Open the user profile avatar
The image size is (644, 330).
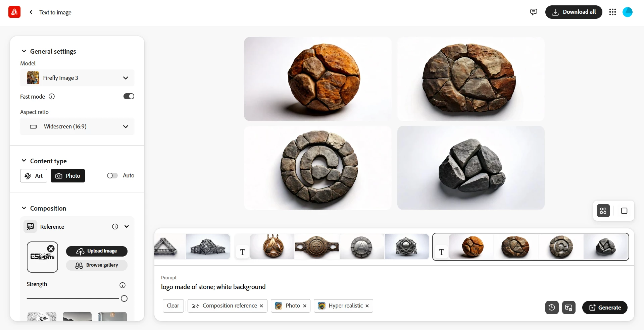pos(628,12)
